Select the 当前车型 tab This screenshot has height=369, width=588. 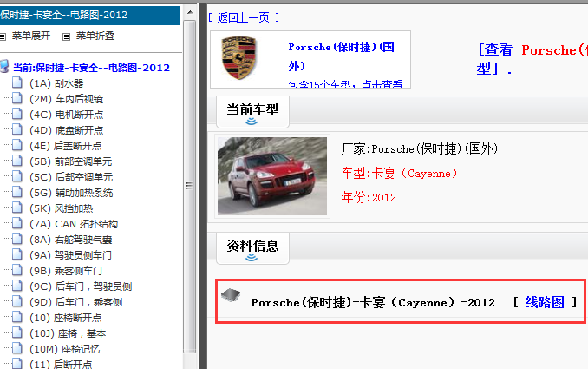pyautogui.click(x=252, y=111)
